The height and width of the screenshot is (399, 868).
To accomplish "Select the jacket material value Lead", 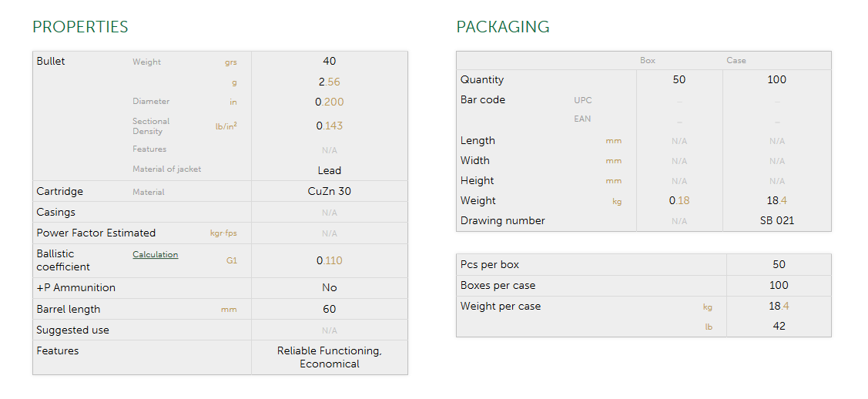I will pos(330,170).
